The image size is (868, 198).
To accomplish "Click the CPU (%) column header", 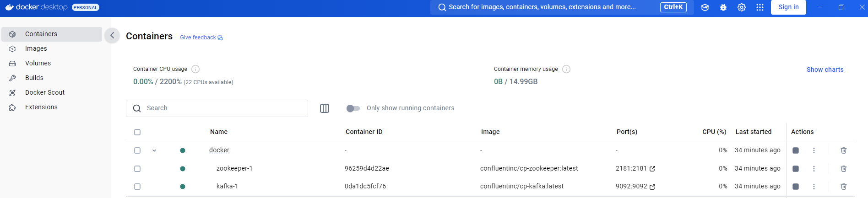I will (x=714, y=132).
